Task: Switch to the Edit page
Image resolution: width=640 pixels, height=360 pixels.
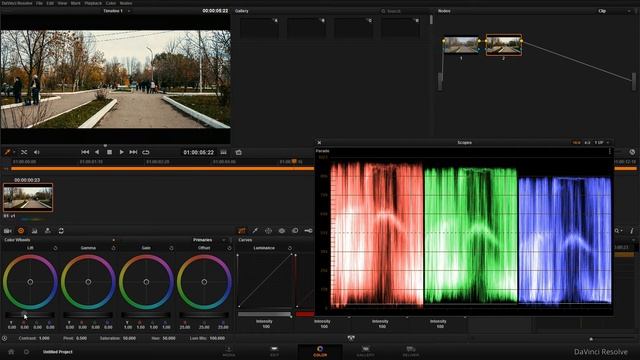Action: pyautogui.click(x=274, y=351)
